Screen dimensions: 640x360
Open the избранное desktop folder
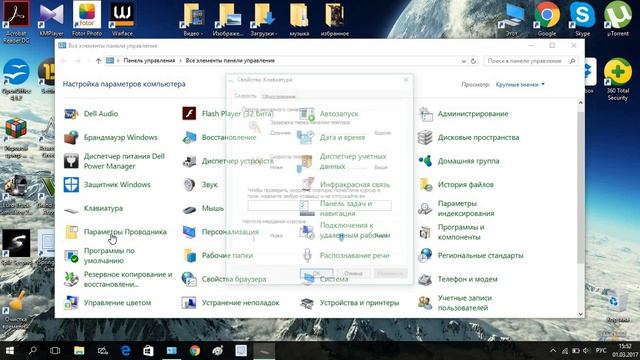coord(335,19)
